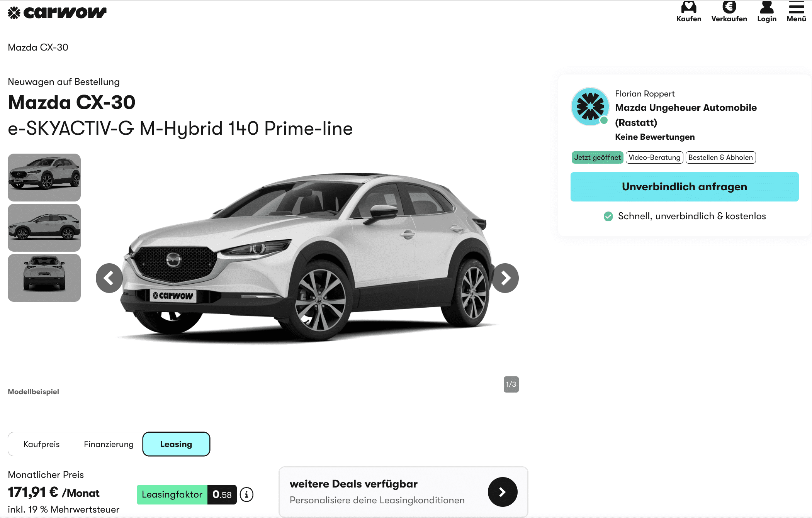This screenshot has width=812, height=518.
Task: Open the hamburger Menü
Action: click(x=796, y=12)
